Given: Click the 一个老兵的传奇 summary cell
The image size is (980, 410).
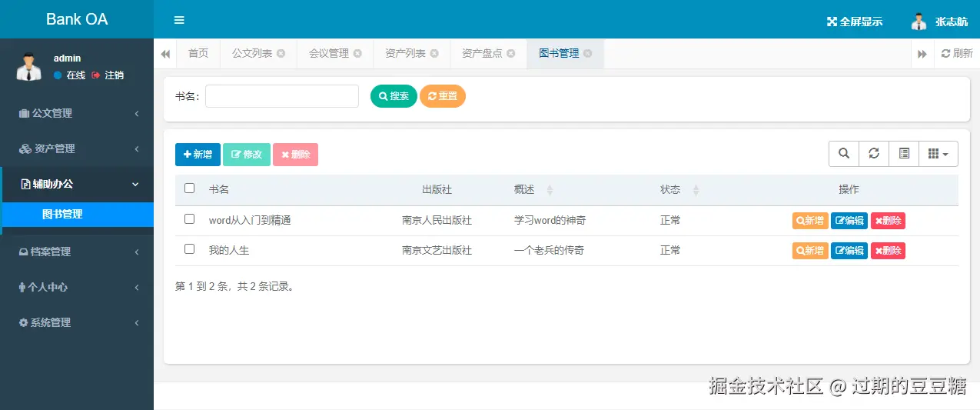Looking at the screenshot, I should tap(549, 250).
